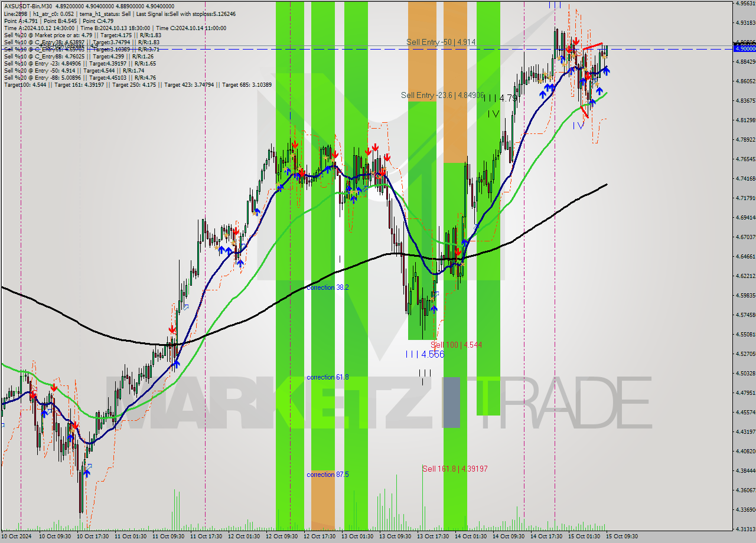The height and width of the screenshot is (543, 756).
Task: Click the 4.40820 price axis label
Action: [745, 451]
